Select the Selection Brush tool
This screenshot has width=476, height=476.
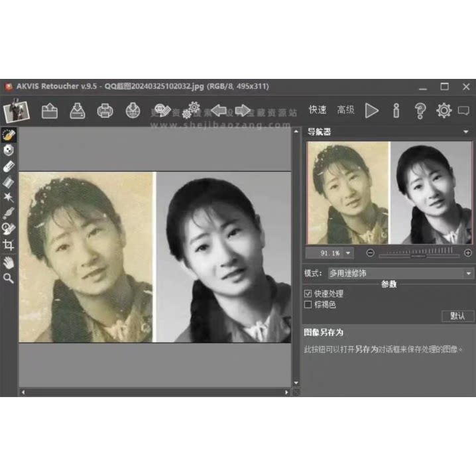[x=9, y=135]
